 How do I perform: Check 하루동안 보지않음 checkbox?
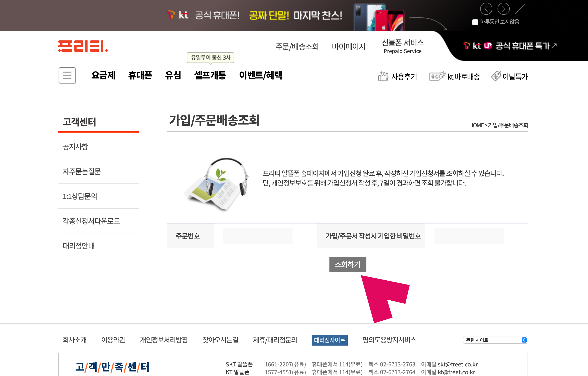pyautogui.click(x=475, y=22)
